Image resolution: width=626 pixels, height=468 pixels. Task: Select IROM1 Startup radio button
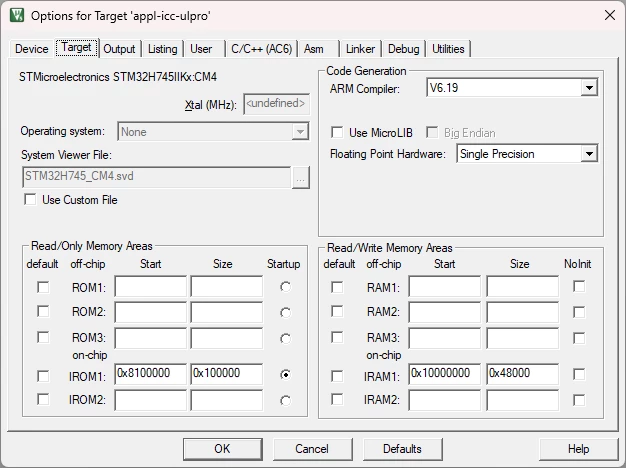(285, 375)
